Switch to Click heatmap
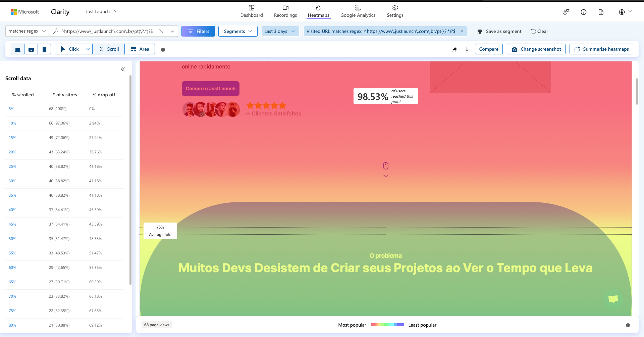This screenshot has width=644, height=337. (x=69, y=49)
